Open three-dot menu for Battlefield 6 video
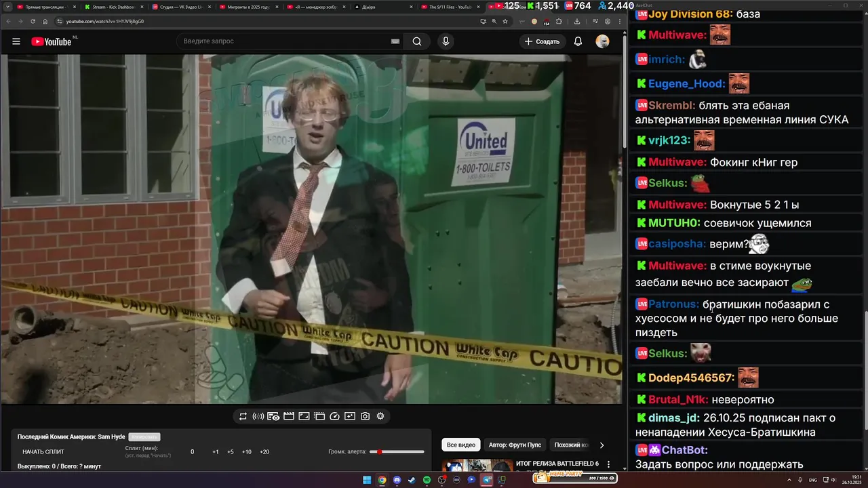868x488 pixels. point(608,465)
